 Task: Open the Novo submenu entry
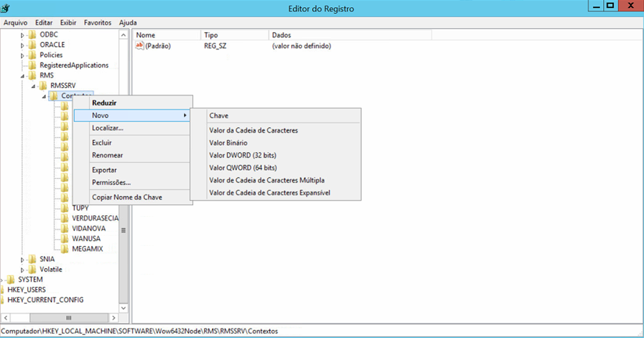click(132, 116)
